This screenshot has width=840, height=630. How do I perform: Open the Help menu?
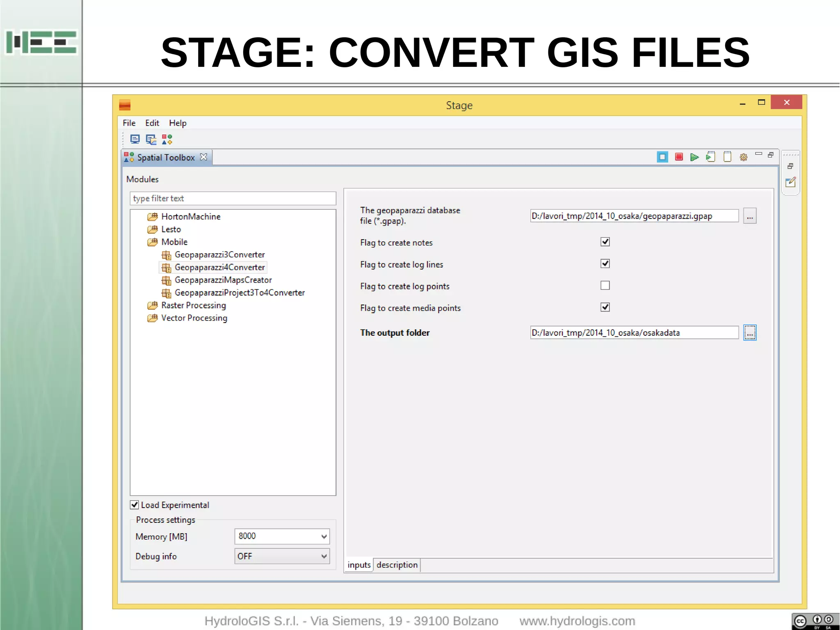[x=178, y=123]
